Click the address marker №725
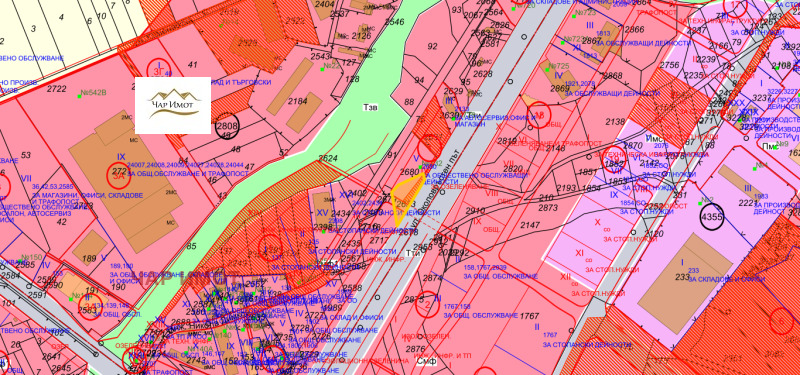Viewport: 800px width, 375px height. point(556,67)
